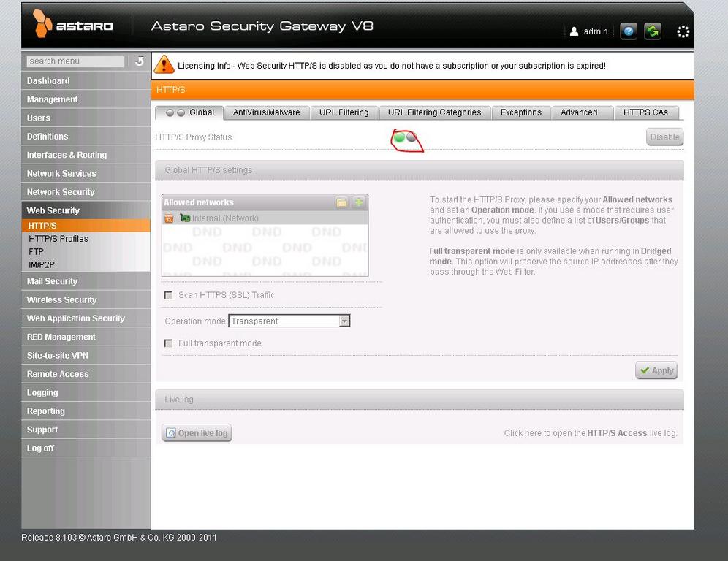Expand the Network Security sidebar section
728x561 pixels.
(61, 192)
